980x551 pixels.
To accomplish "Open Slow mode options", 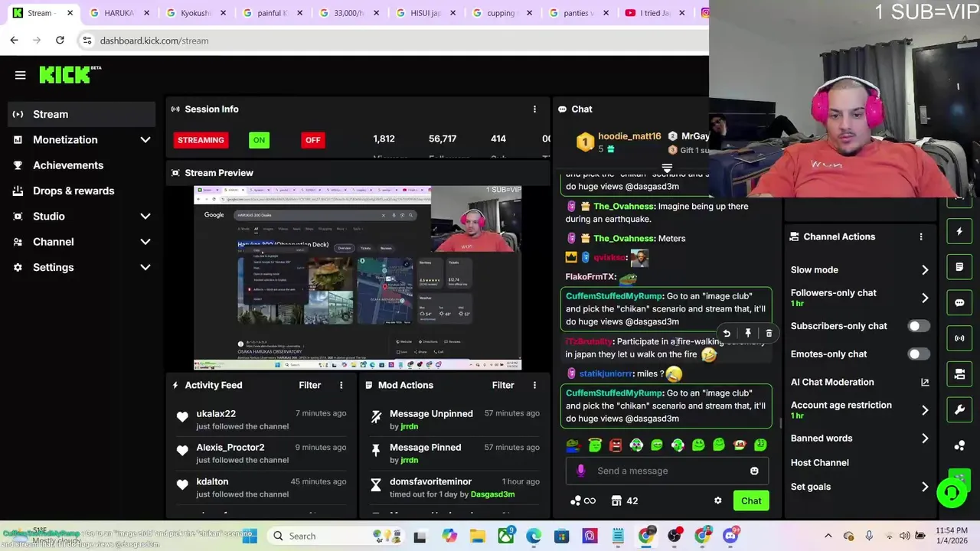I will point(860,269).
